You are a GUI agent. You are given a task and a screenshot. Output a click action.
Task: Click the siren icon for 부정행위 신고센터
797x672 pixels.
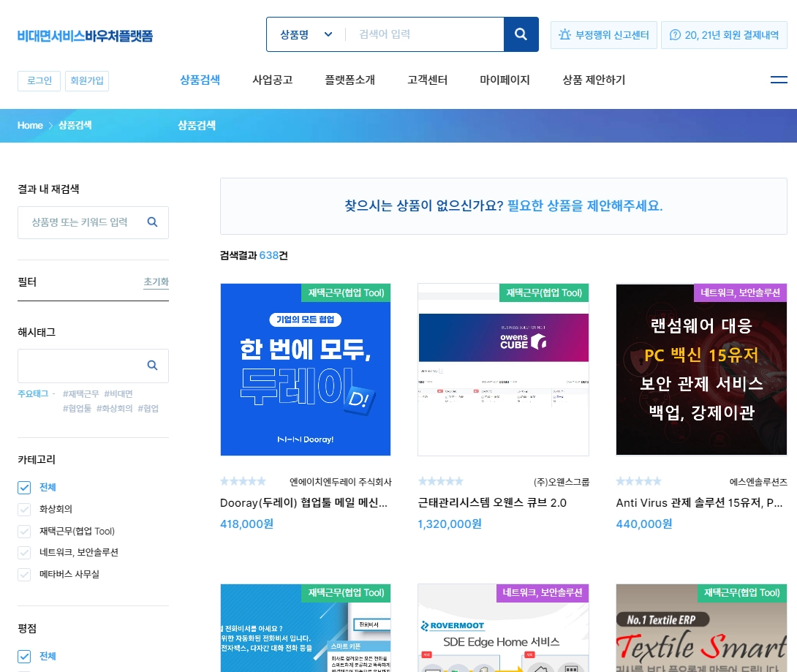pyautogui.click(x=564, y=34)
